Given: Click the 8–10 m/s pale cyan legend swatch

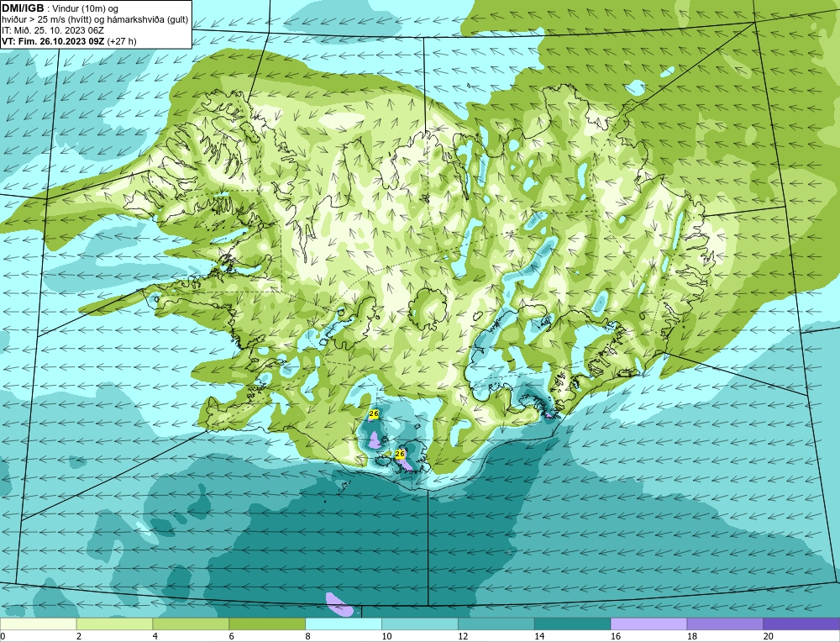Looking at the screenshot, I should tap(344, 624).
